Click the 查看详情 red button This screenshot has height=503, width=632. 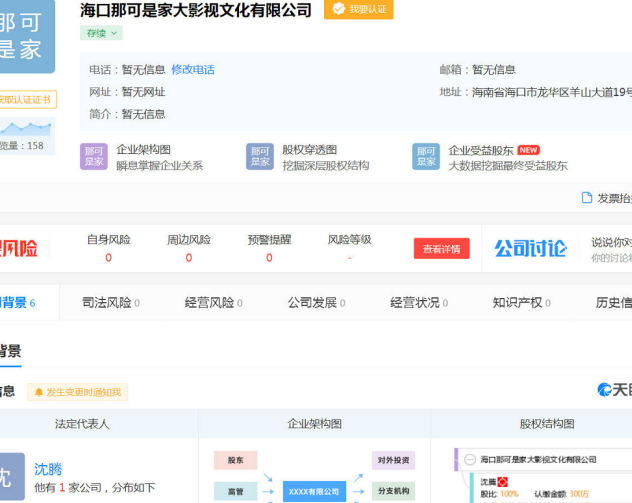tap(441, 249)
